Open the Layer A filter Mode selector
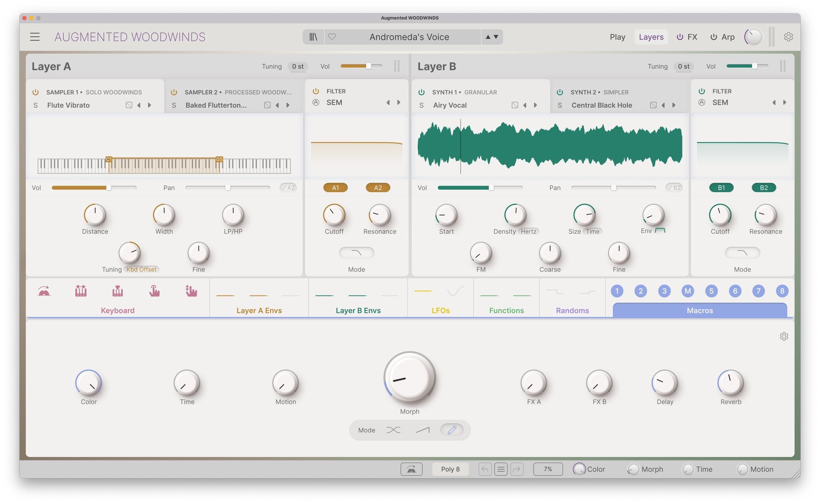 356,253
